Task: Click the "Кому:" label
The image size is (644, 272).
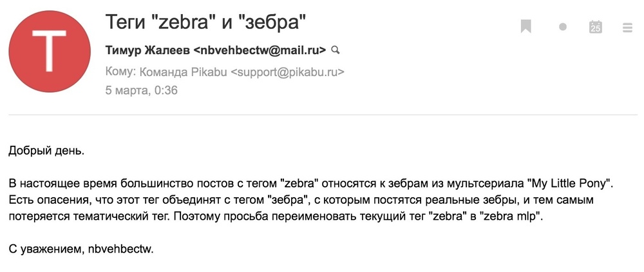Action: click(x=120, y=72)
